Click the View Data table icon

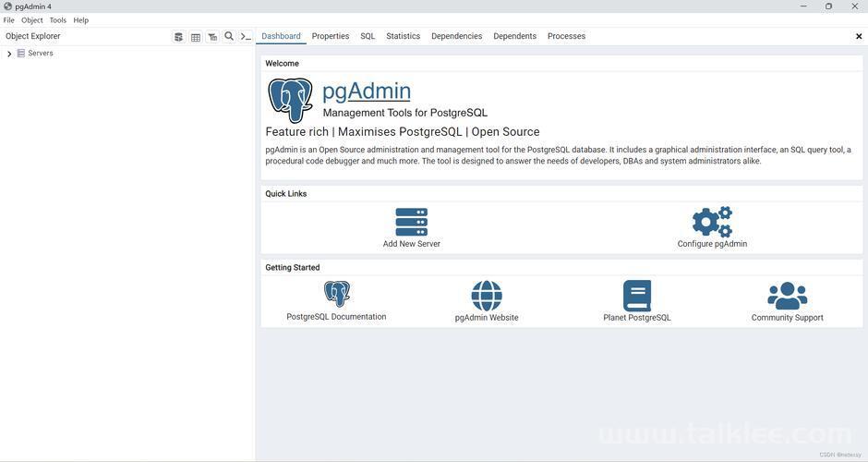[x=196, y=37]
